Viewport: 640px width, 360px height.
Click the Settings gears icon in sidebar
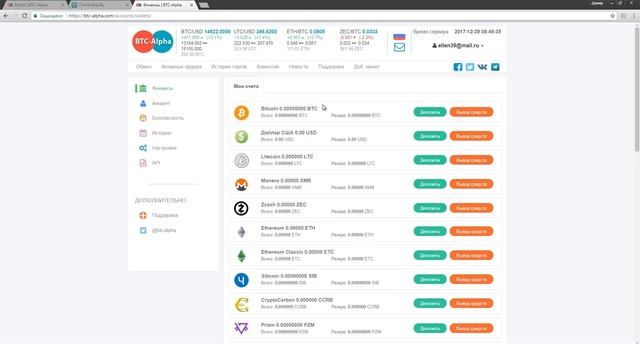point(143,148)
